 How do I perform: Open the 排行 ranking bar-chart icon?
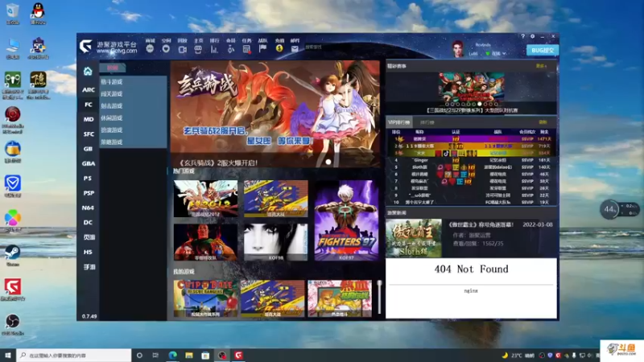point(214,49)
